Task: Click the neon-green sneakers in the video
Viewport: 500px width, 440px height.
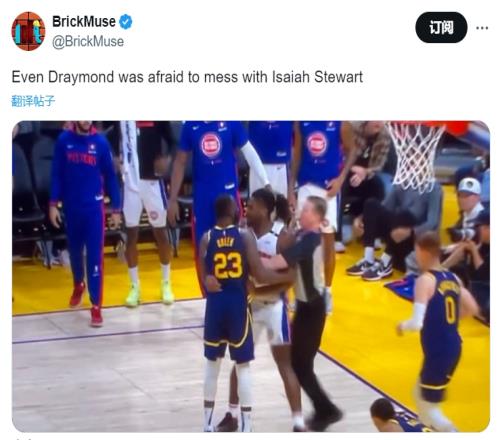Action: click(150, 294)
